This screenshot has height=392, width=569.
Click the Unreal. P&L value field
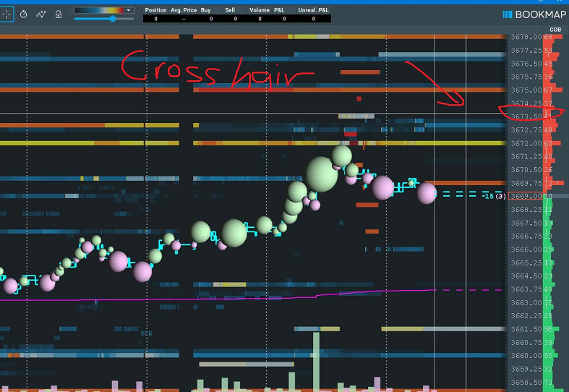(313, 19)
